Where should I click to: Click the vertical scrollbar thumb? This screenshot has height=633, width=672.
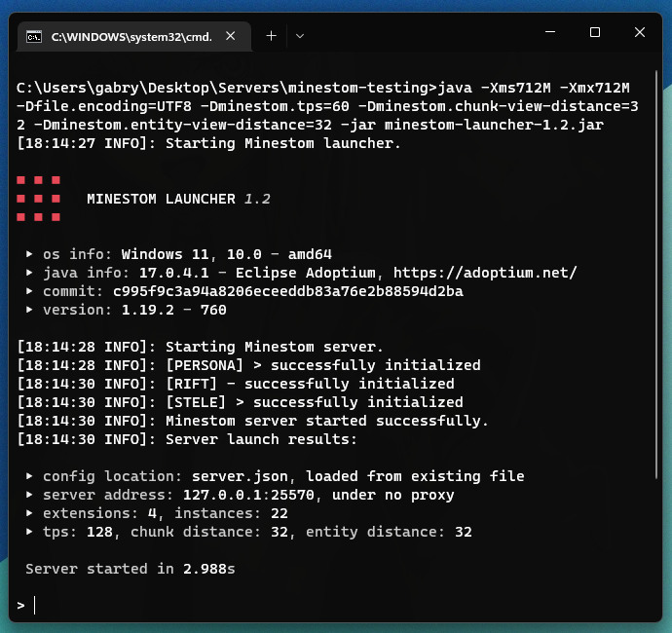pyautogui.click(x=656, y=275)
